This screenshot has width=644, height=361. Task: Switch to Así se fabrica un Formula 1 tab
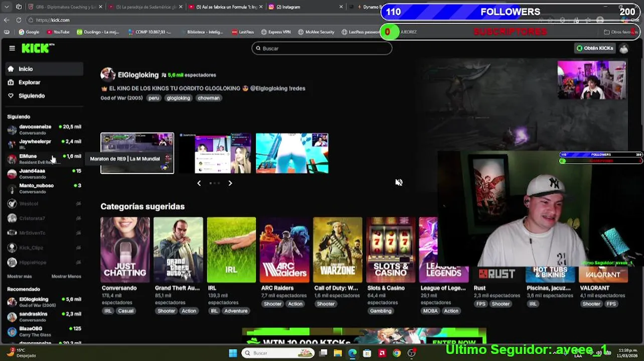226,7
